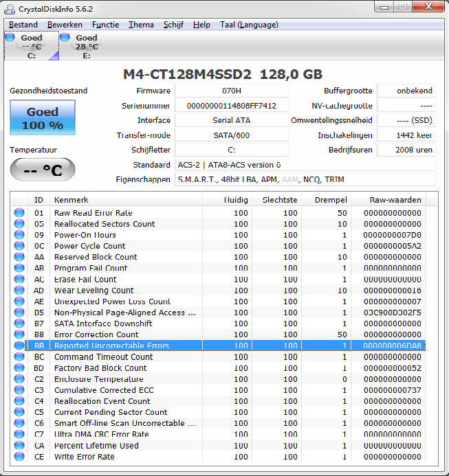
Task: Click the status icon of Write Error Rate
Action: pos(19,457)
